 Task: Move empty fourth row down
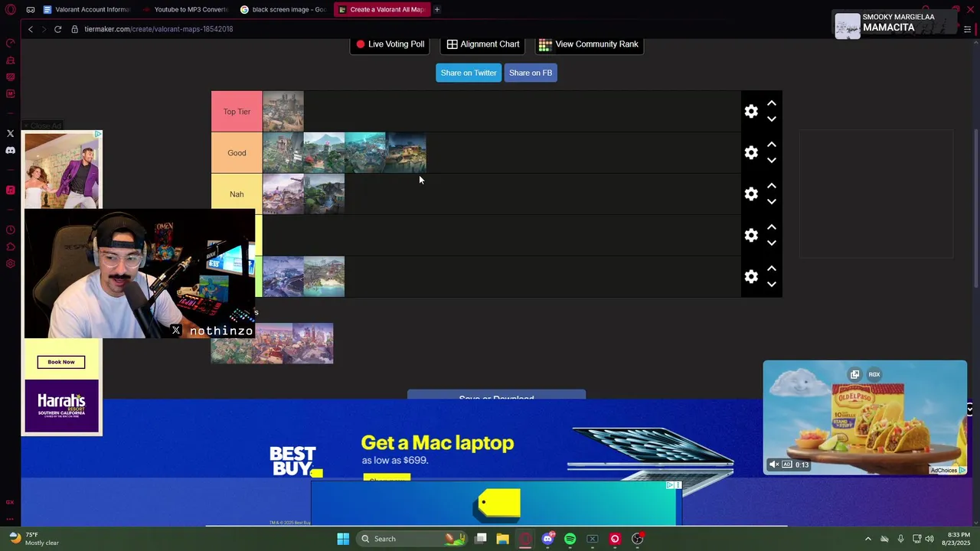(772, 243)
